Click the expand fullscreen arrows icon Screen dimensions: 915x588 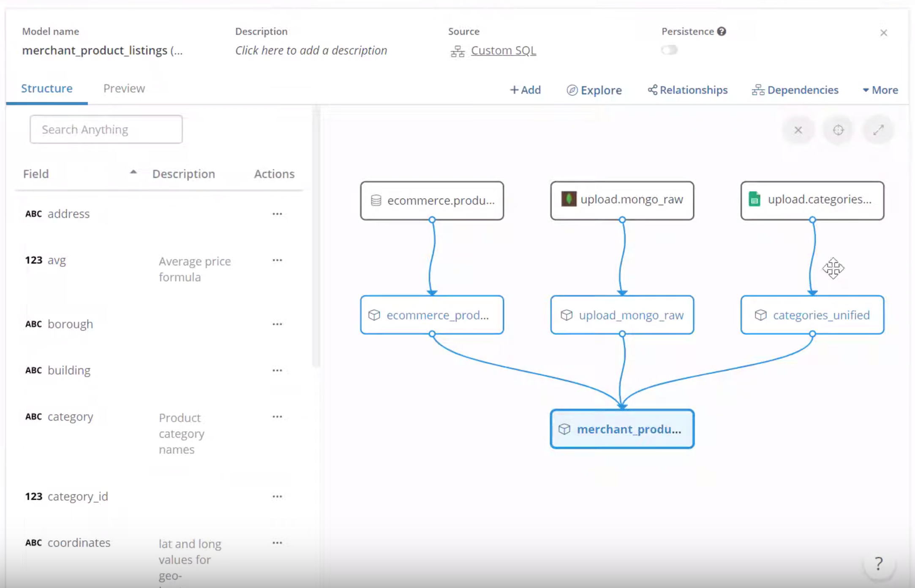point(878,130)
